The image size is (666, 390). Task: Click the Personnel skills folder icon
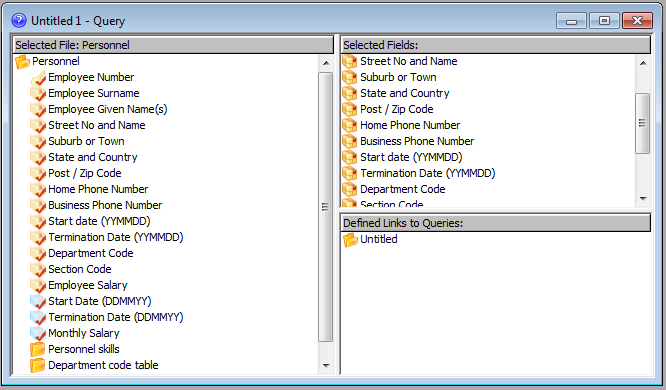(x=38, y=349)
